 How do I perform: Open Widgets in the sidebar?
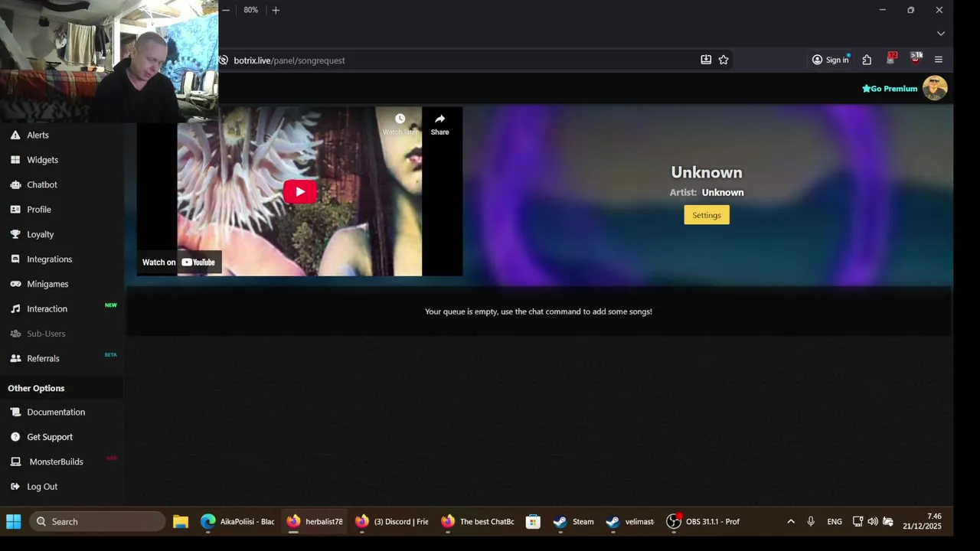click(42, 160)
